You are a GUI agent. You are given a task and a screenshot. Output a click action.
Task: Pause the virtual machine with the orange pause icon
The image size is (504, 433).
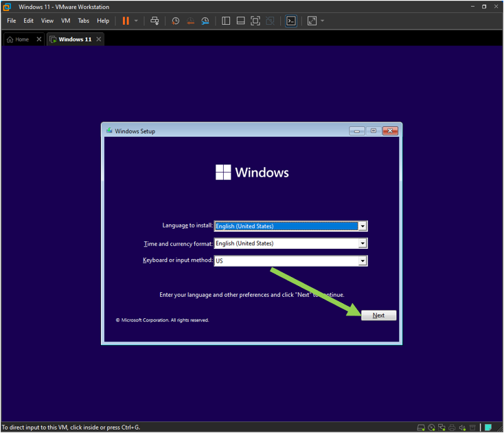tap(126, 21)
